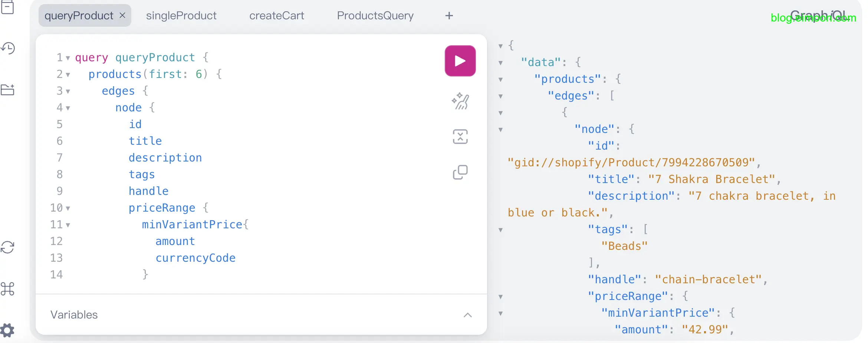Open the GraphiQL explorer folder icon
Viewport: 868px width, 343px height.
click(8, 89)
